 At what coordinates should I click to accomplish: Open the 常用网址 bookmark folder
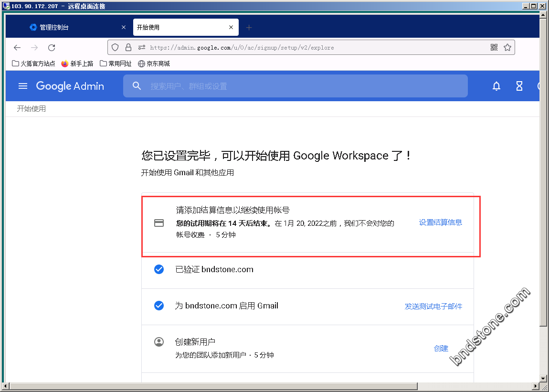(x=116, y=64)
